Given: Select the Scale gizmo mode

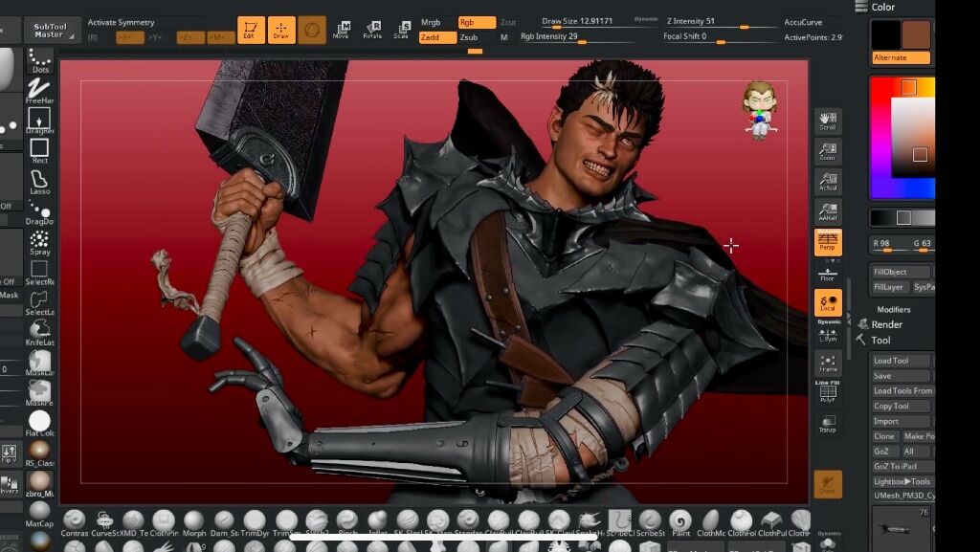Looking at the screenshot, I should tap(401, 30).
